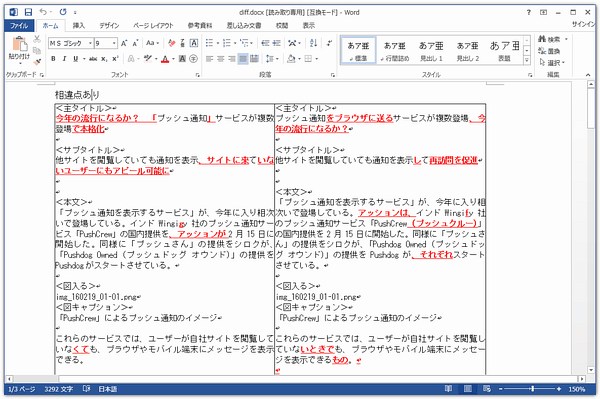Open the ファイル (File) tab
Image resolution: width=600 pixels, height=399 pixels.
click(19, 26)
